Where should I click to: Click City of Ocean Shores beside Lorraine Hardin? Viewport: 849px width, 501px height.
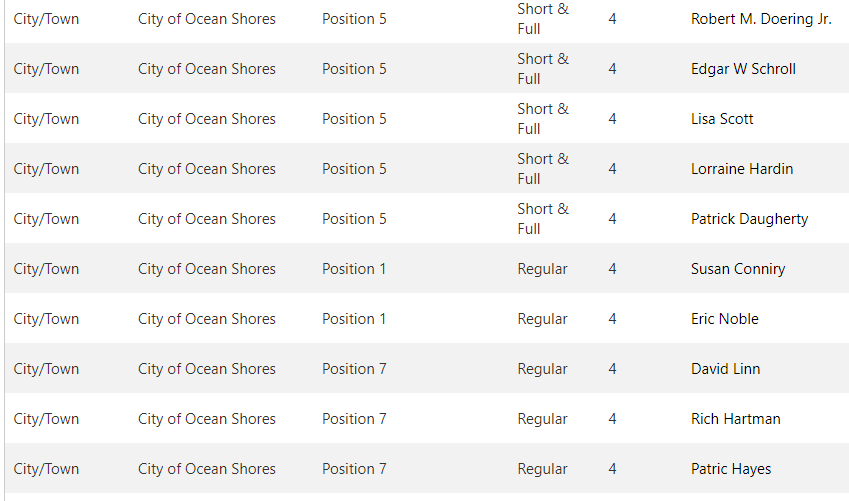pyautogui.click(x=207, y=169)
